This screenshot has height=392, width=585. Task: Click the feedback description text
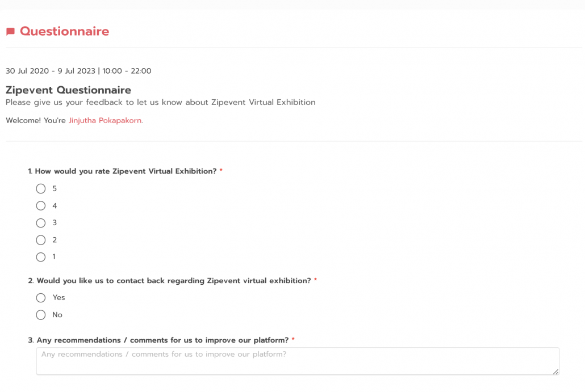(x=160, y=103)
